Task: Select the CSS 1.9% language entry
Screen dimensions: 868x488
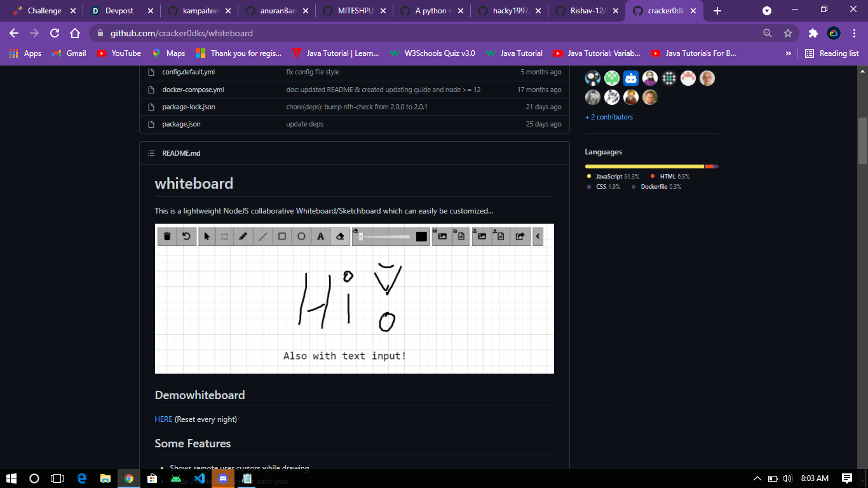Action: 603,187
